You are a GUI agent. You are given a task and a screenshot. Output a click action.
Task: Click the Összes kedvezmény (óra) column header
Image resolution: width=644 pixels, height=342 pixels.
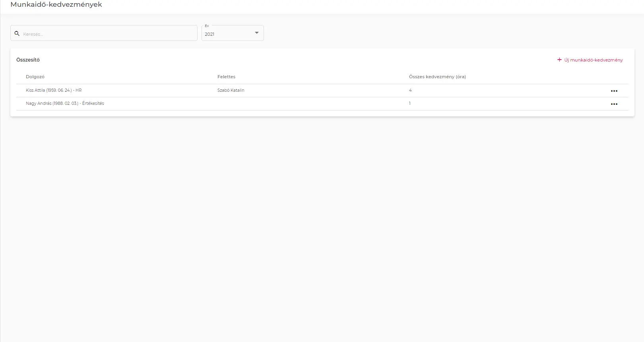point(437,77)
